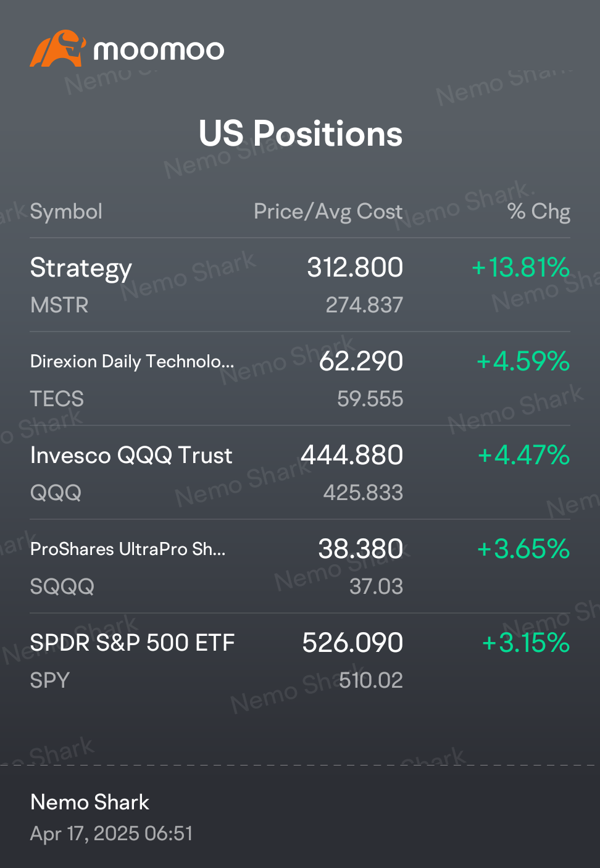Click the +13.81% change value
Image resolution: width=600 pixels, height=868 pixels.
pyautogui.click(x=520, y=268)
